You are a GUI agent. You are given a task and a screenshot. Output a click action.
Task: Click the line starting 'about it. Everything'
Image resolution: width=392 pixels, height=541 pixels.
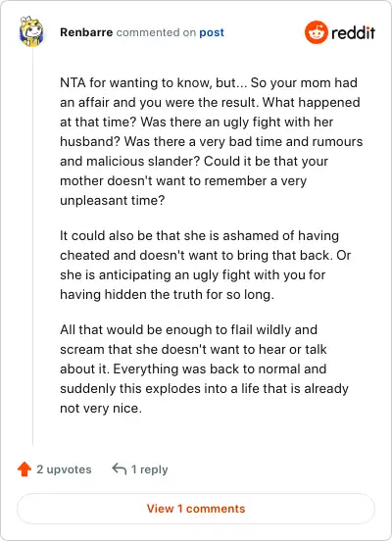point(193,369)
